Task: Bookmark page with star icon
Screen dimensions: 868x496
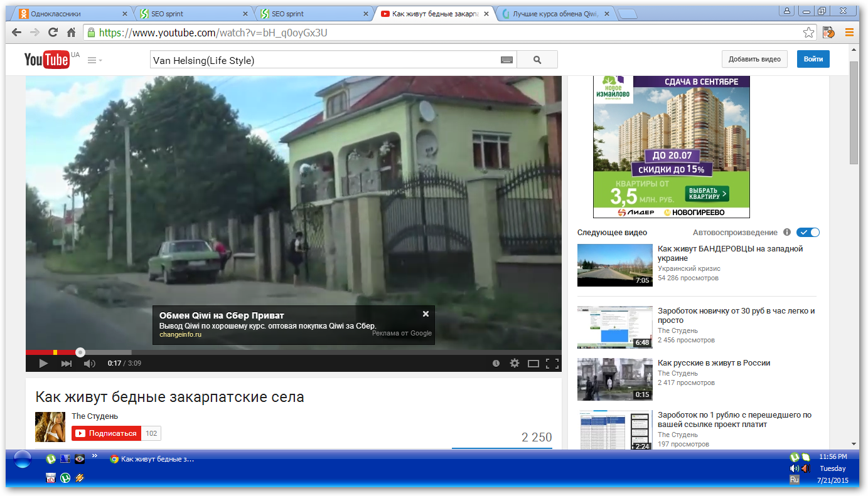Action: point(809,33)
